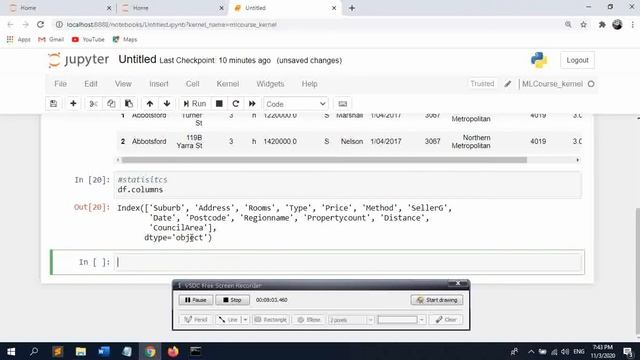Click the Logout button
This screenshot has width=640, height=360.
coord(577,60)
